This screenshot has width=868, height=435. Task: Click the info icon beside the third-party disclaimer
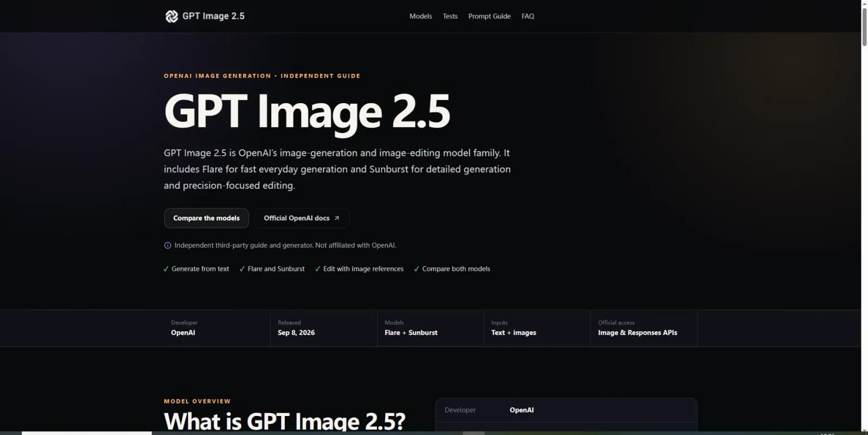tap(168, 245)
